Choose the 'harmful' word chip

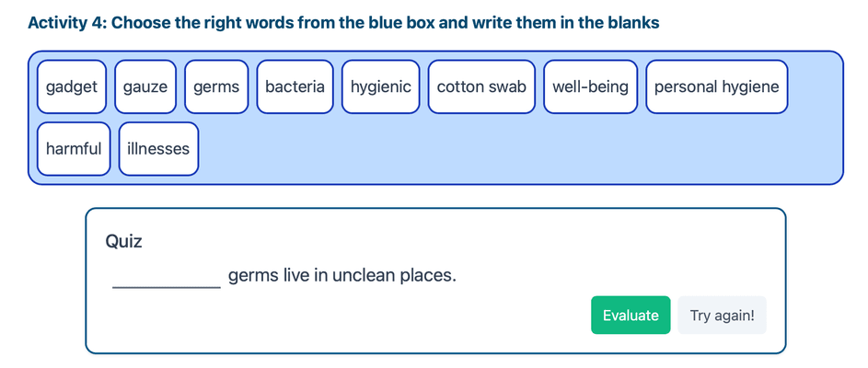coord(74,148)
